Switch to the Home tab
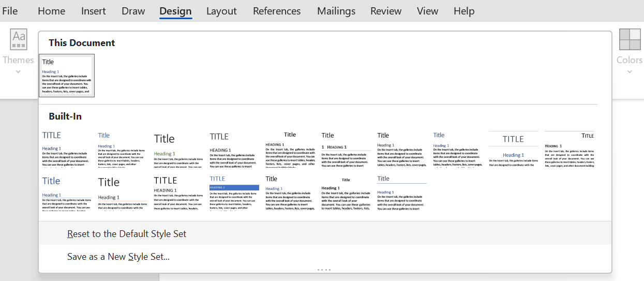This screenshot has height=281, width=644. (52, 11)
